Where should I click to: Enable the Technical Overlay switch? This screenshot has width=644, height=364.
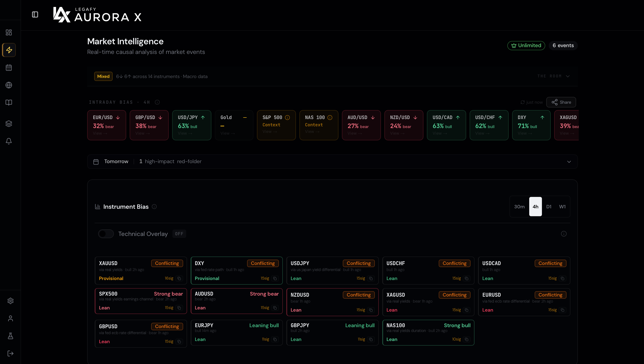point(106,234)
